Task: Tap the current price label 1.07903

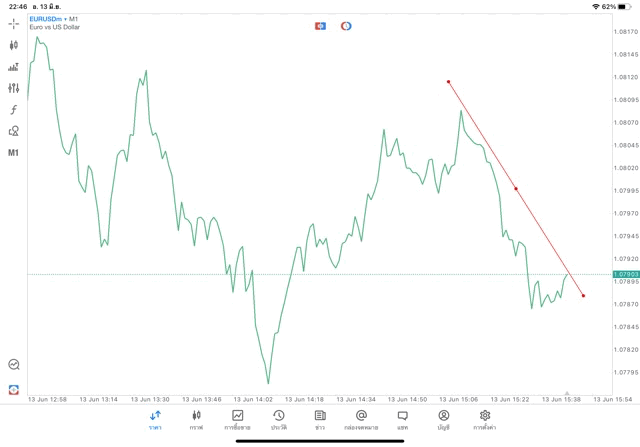Action: point(628,274)
